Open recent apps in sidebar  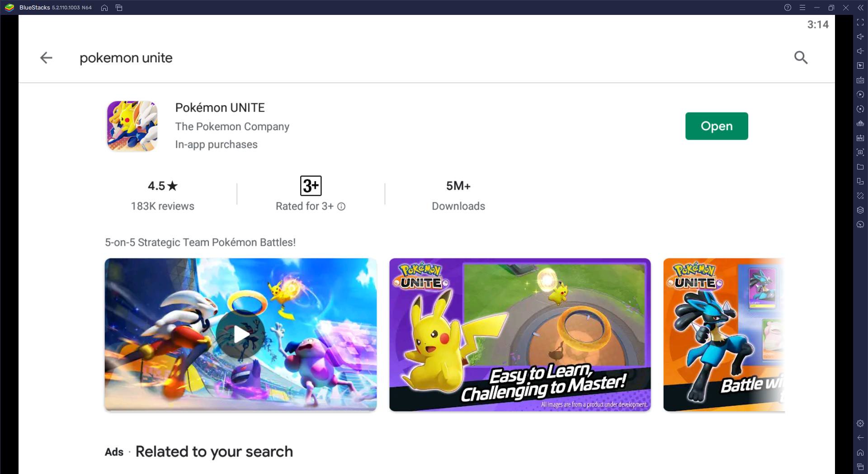[x=860, y=467]
